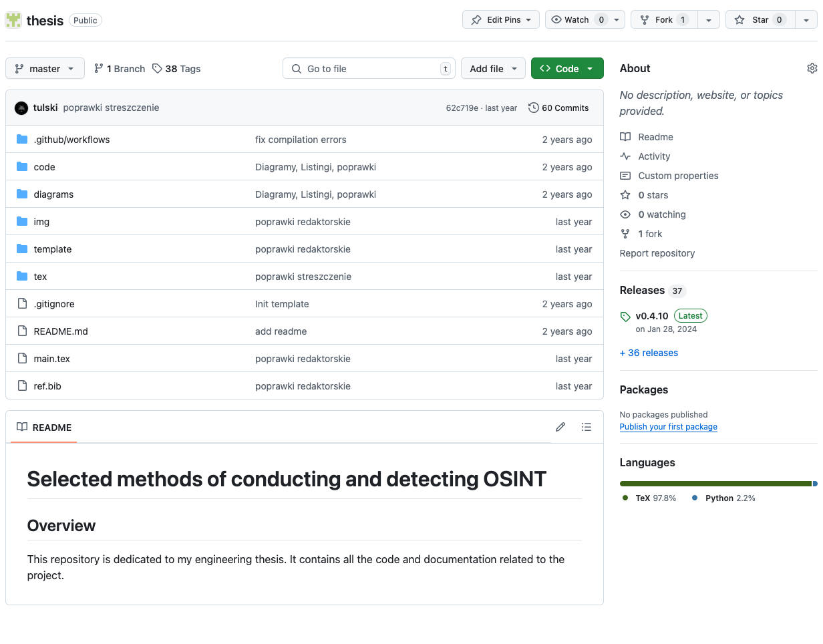The height and width of the screenshot is (644, 823).
Task: Click the thesis repository avatar icon
Action: pos(13,20)
